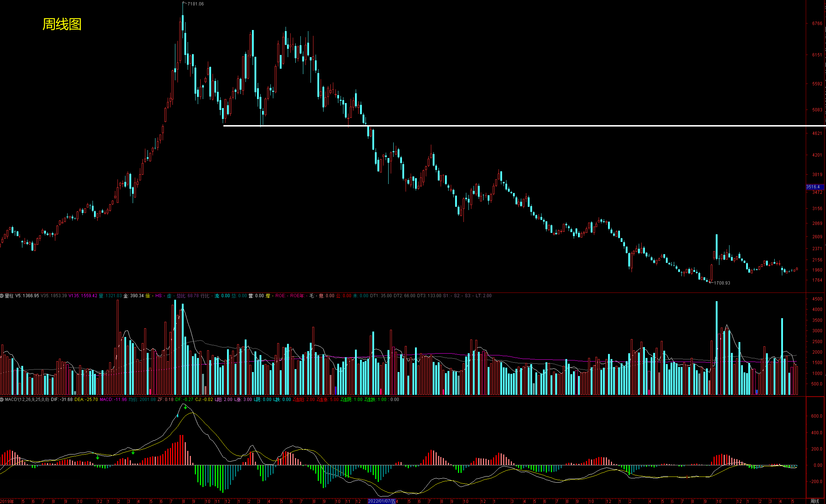This screenshot has height=504, width=826.
Task: Click the 2019年 label on time axis
Action: (7, 501)
